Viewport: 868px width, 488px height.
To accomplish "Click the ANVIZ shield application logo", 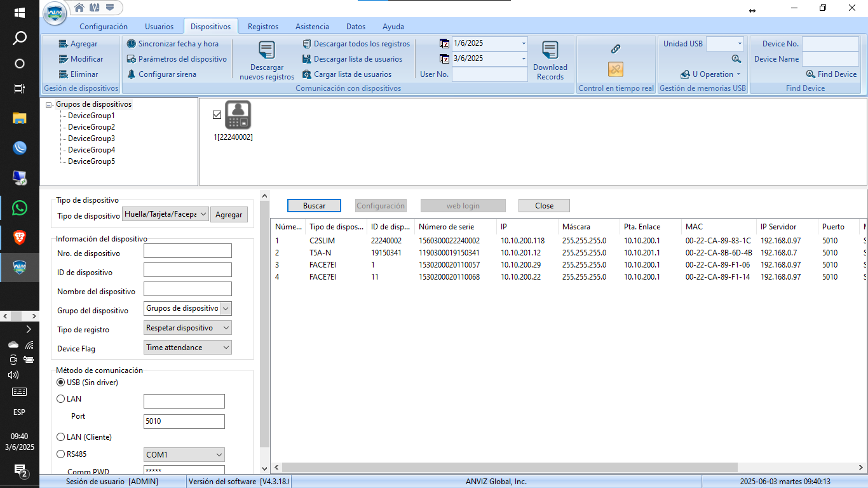I will (x=54, y=12).
